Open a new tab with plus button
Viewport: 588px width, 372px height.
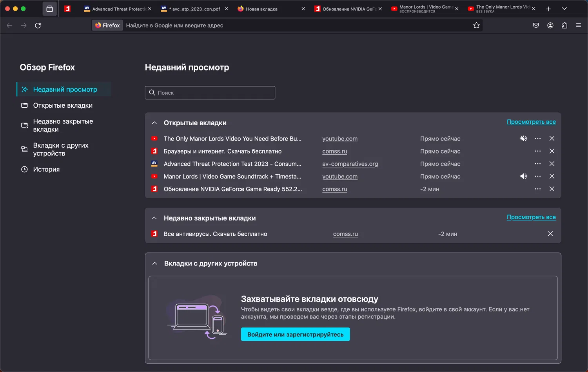tap(548, 9)
